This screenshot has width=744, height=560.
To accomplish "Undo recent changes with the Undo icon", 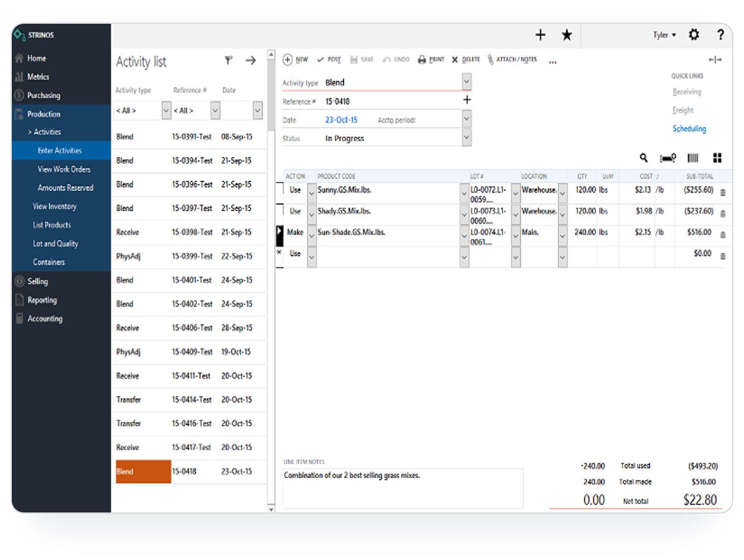I will click(x=393, y=59).
